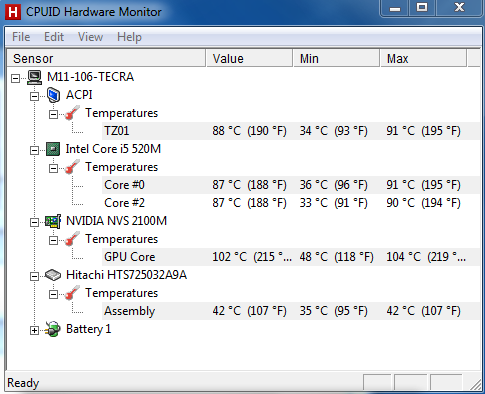This screenshot has width=485, height=394.
Task: Select the NVIDIA NVS 2100M label
Action: point(116,221)
